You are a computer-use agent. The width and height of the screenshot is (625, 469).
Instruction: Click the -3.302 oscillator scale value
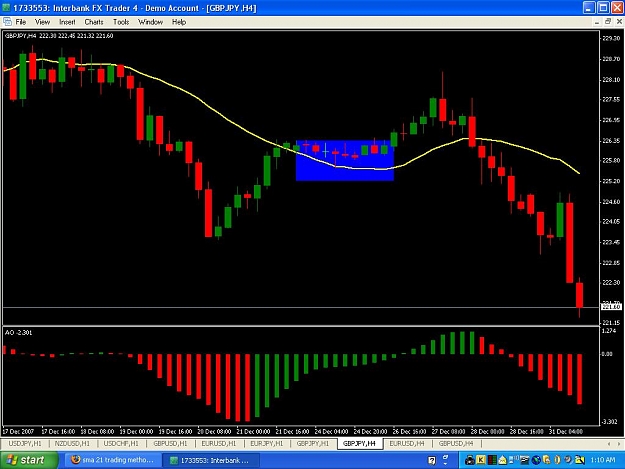coord(609,422)
